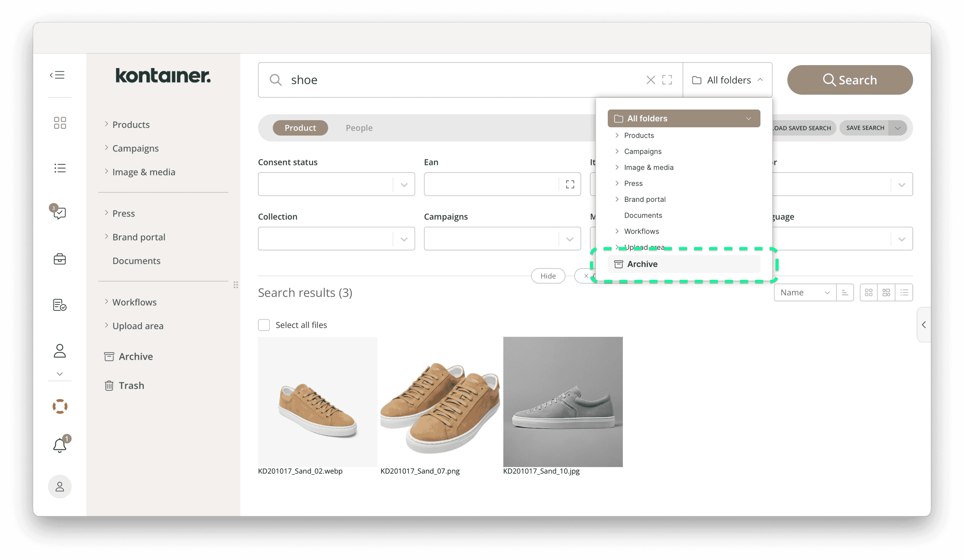964x560 pixels.
Task: Expand the Press folder in the dropdown
Action: [617, 183]
